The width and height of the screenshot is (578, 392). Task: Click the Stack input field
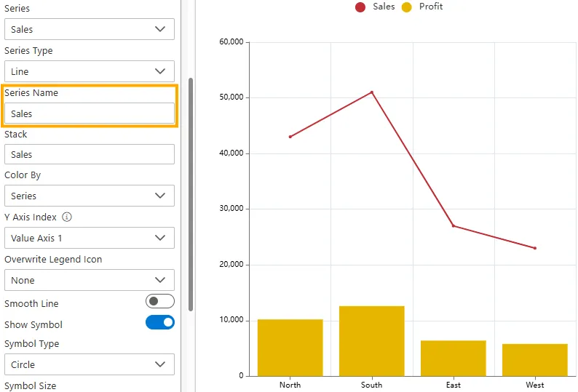point(89,155)
